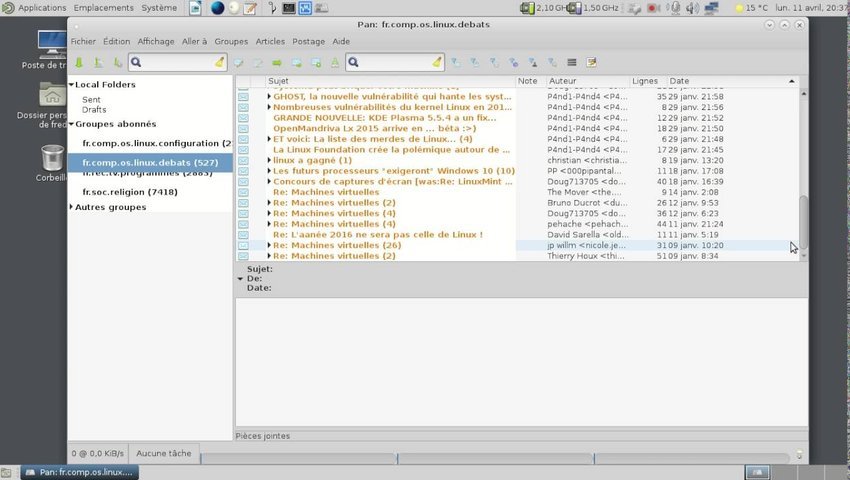This screenshot has height=480, width=850.
Task: Open the Édition menu
Action: (x=117, y=41)
